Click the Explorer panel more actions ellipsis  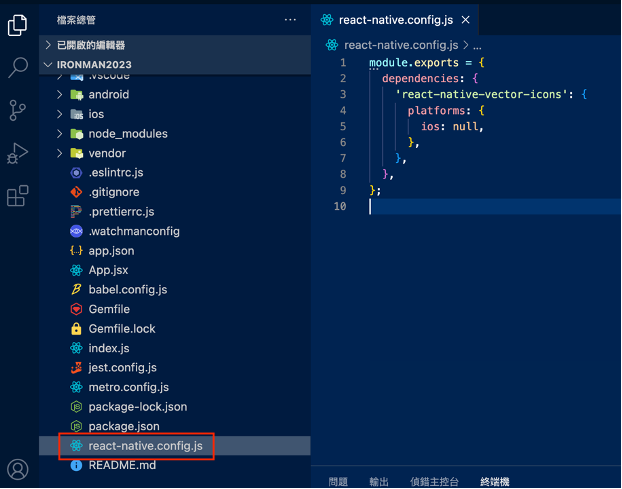(x=290, y=20)
